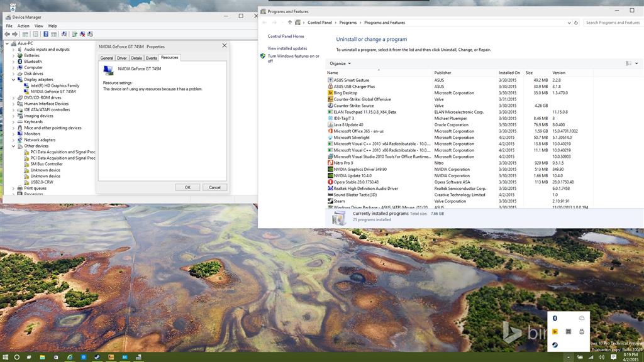The height and width of the screenshot is (362, 644).
Task: Click the Properties icon in Device Manager toolbar
Action: coord(36,34)
